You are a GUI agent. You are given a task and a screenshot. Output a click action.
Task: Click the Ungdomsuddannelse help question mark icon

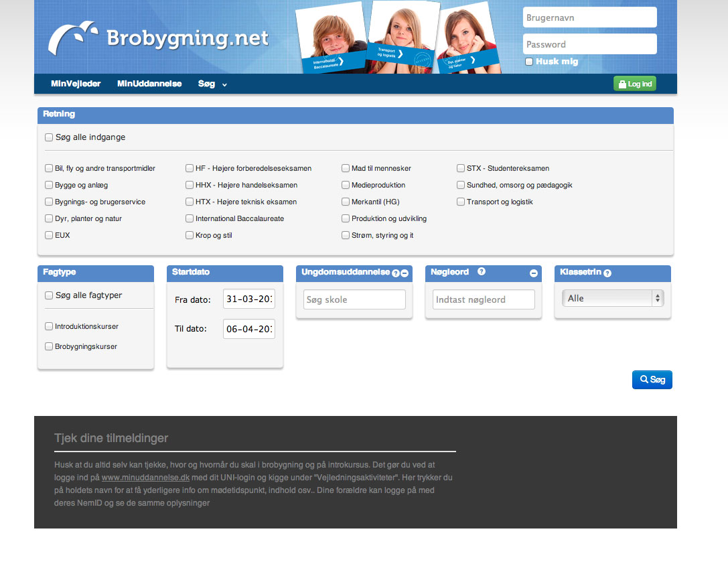[x=396, y=273]
